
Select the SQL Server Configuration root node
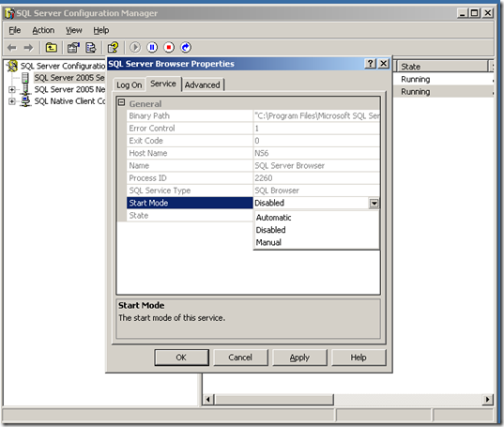63,66
